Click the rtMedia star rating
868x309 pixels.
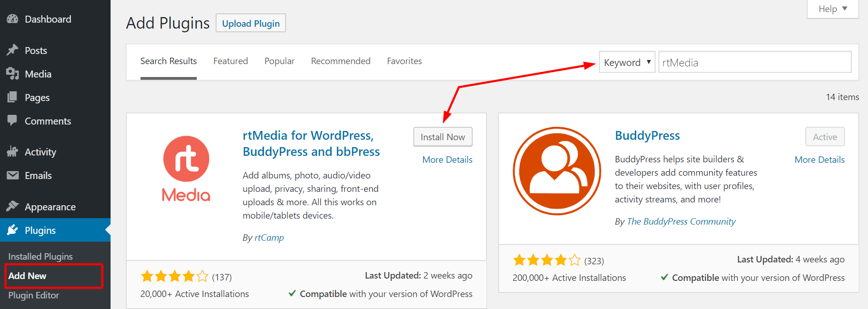coord(175,277)
